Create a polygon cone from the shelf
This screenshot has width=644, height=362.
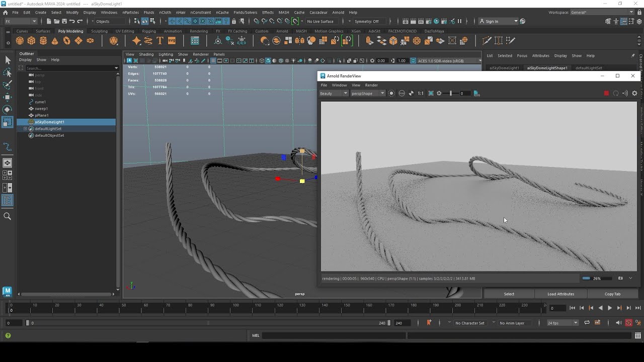click(55, 41)
